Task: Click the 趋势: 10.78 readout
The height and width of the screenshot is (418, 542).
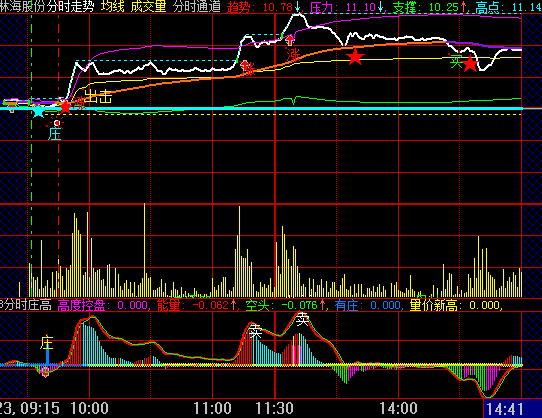Action: pos(264,7)
